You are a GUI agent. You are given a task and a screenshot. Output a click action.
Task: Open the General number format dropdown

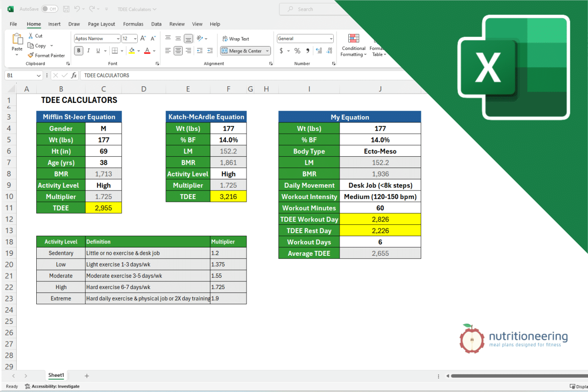(331, 39)
